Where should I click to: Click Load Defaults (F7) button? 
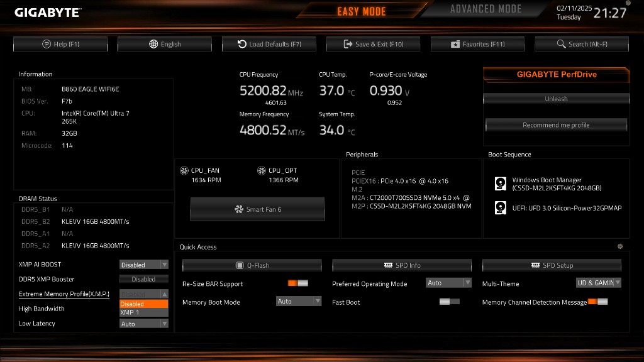(x=269, y=44)
